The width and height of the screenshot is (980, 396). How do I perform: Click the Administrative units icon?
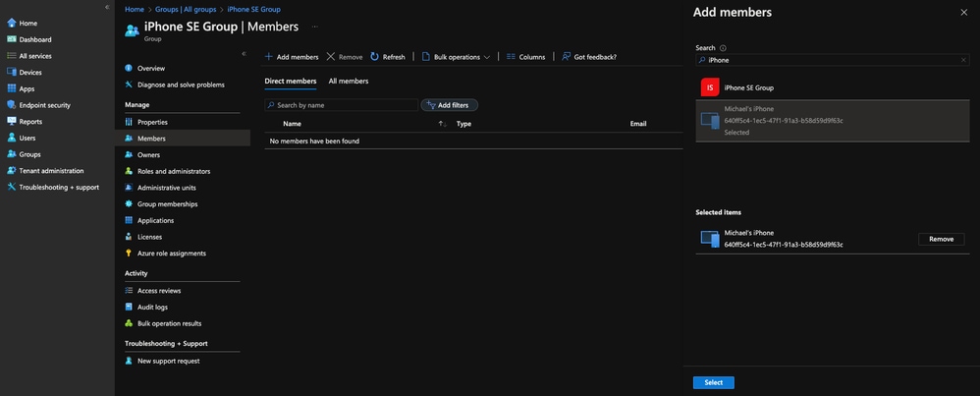click(129, 188)
